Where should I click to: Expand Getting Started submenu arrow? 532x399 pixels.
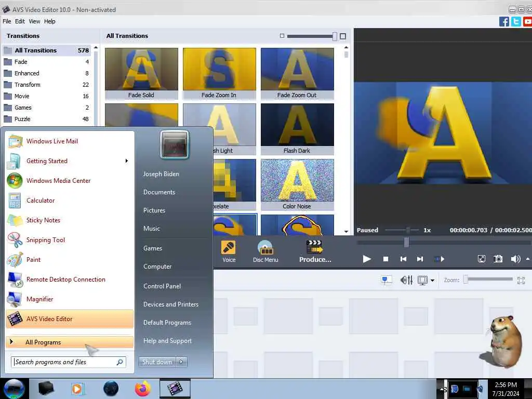pyautogui.click(x=127, y=161)
